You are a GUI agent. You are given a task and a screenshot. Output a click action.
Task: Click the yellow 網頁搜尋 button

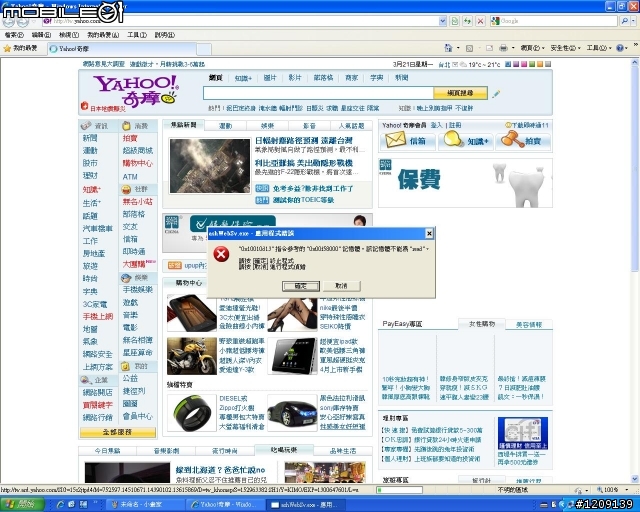[x=460, y=93]
